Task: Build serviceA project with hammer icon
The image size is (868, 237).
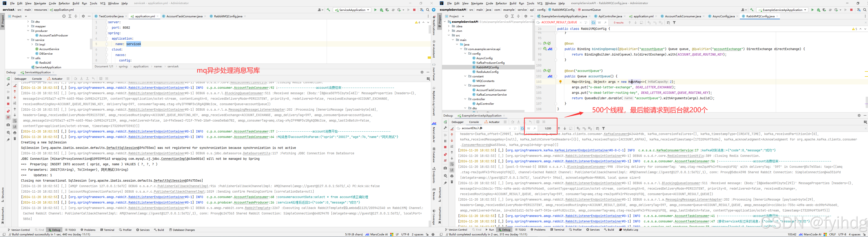Action: [328, 10]
